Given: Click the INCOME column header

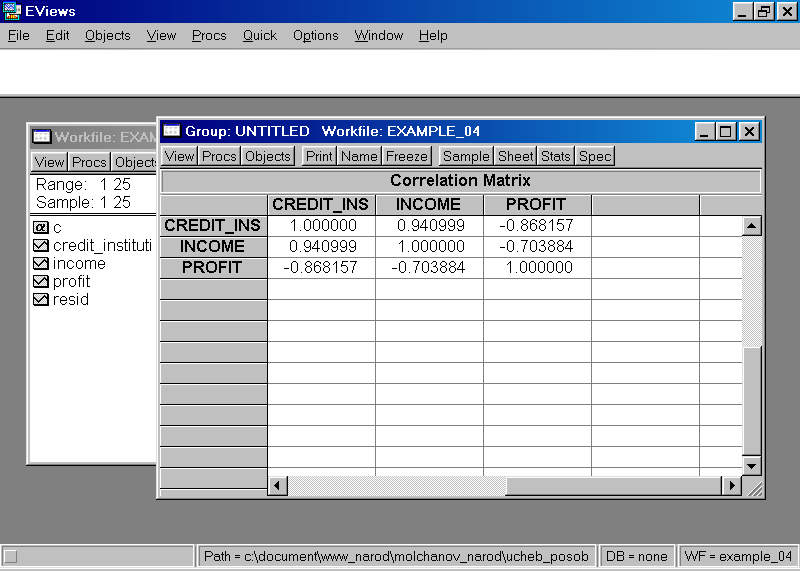Looking at the screenshot, I should 429,205.
